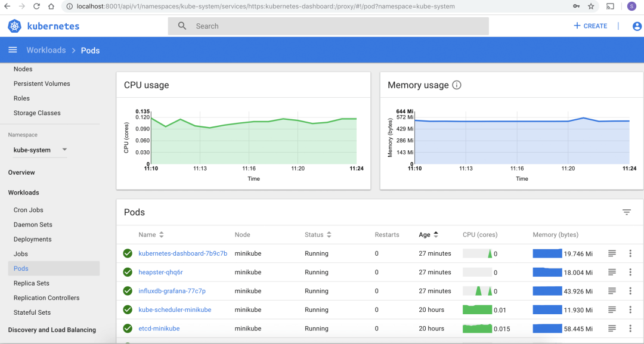Click the browser home icon
This screenshot has height=344, width=644.
51,6
